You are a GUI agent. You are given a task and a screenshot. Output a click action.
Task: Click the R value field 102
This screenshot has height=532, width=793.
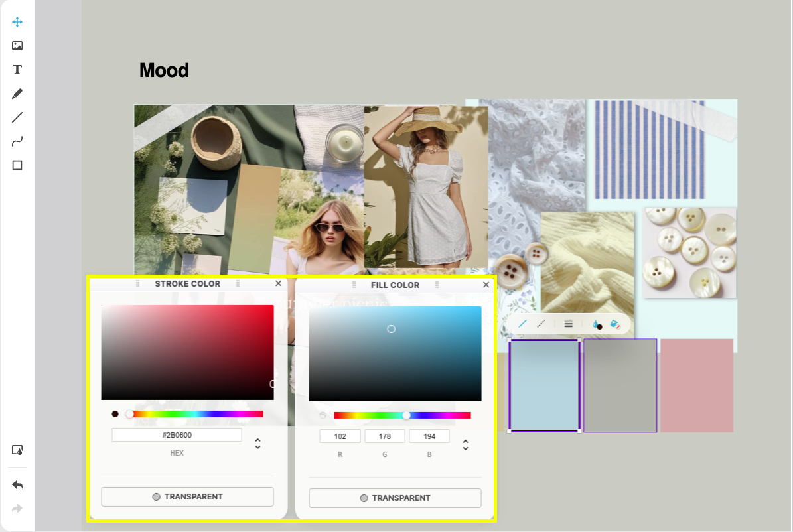pos(340,436)
